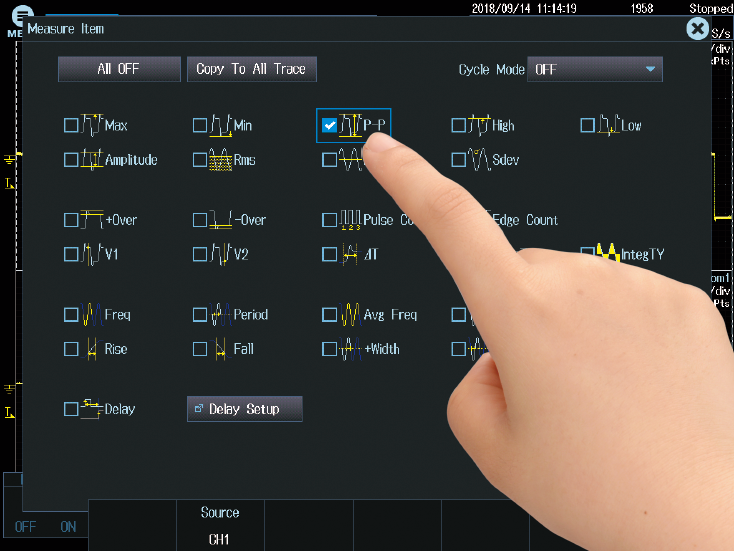Open Delay Setup dialog
The height and width of the screenshot is (551, 734).
(245, 409)
